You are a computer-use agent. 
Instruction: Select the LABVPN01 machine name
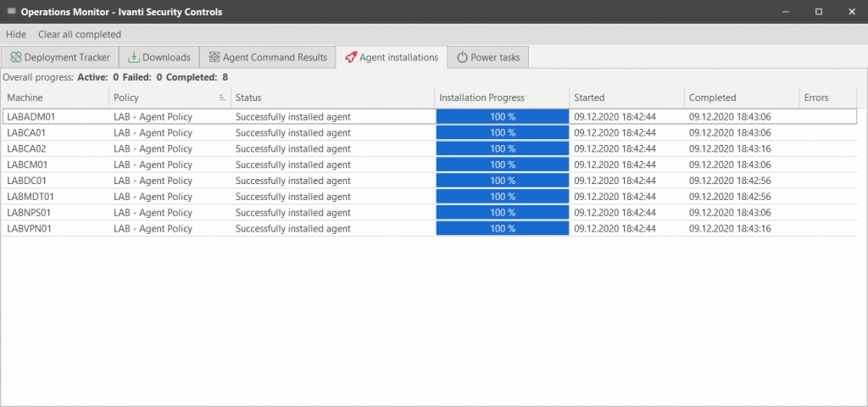point(30,229)
